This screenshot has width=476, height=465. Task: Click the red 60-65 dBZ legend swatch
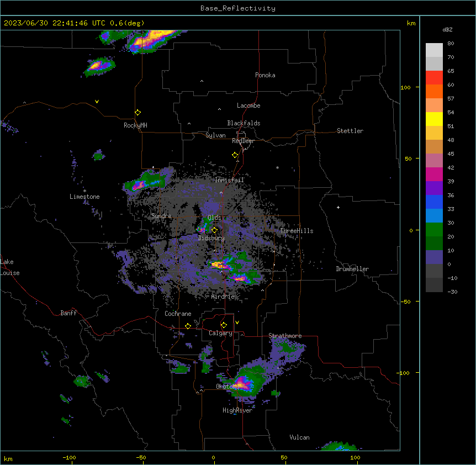[434, 78]
